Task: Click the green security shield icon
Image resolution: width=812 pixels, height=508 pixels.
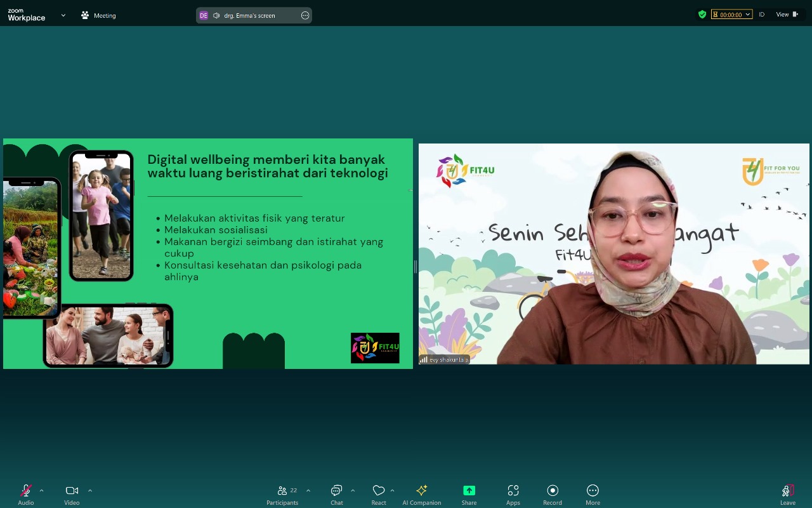Action: [702, 15]
